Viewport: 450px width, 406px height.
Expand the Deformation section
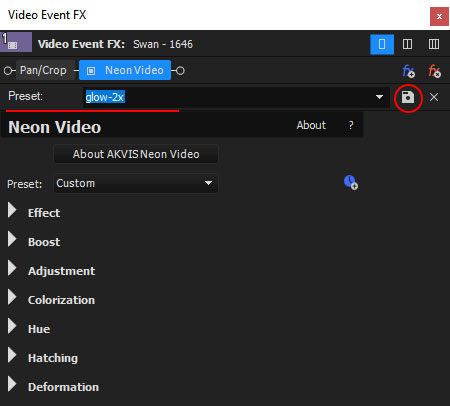click(12, 384)
